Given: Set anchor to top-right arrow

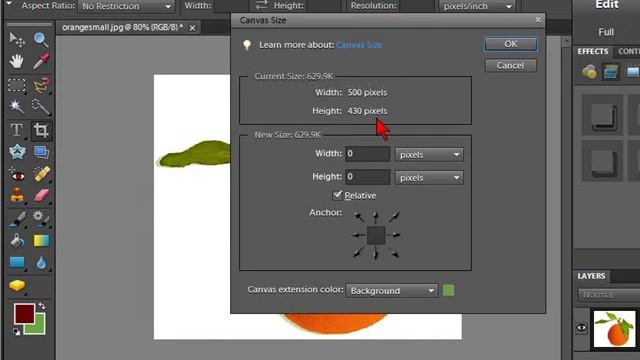Looking at the screenshot, I should [x=394, y=217].
